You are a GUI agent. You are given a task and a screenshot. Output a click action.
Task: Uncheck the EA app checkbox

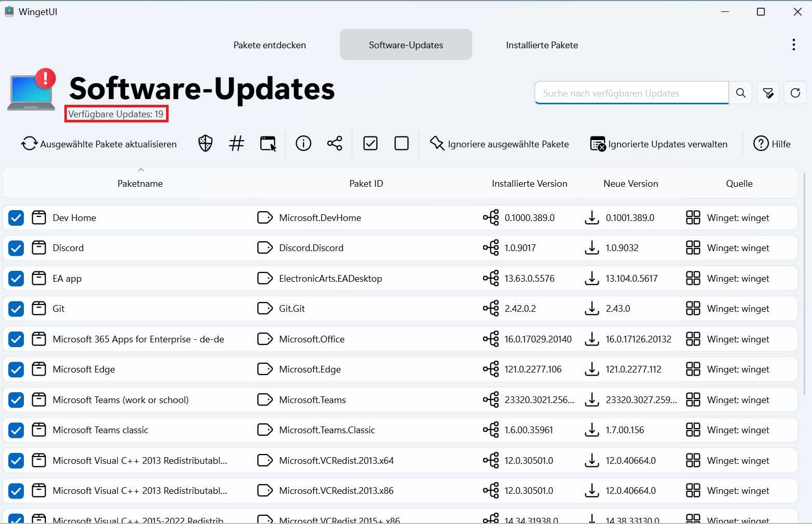pyautogui.click(x=16, y=279)
